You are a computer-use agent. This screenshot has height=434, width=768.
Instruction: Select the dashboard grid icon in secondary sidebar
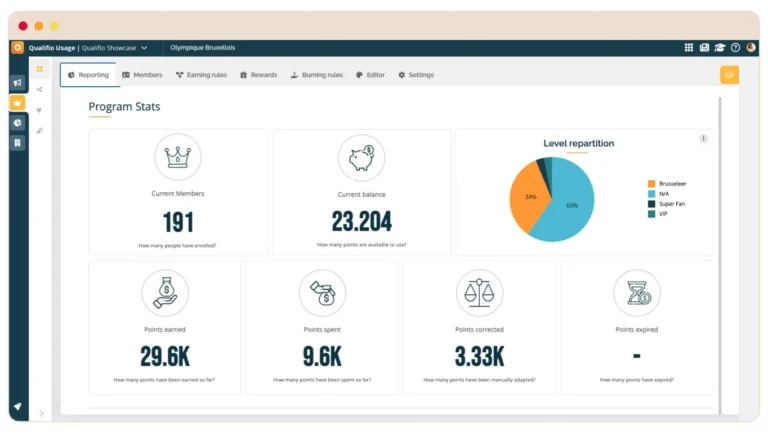(x=40, y=69)
